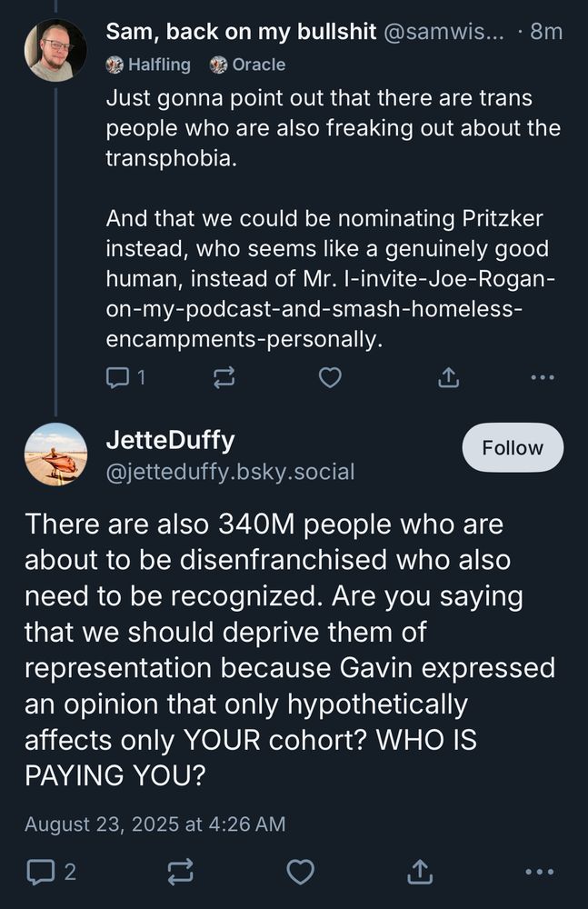
Task: Share Sam's post via the upload icon
Action: 447,376
